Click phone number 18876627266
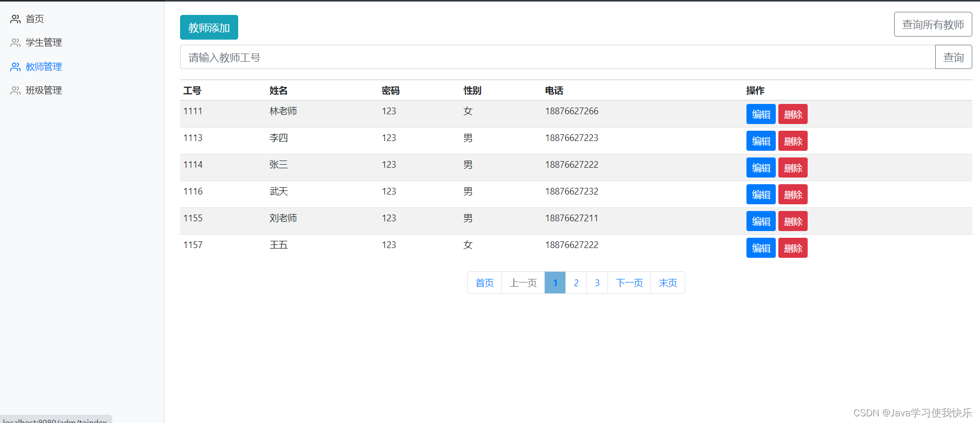 572,111
